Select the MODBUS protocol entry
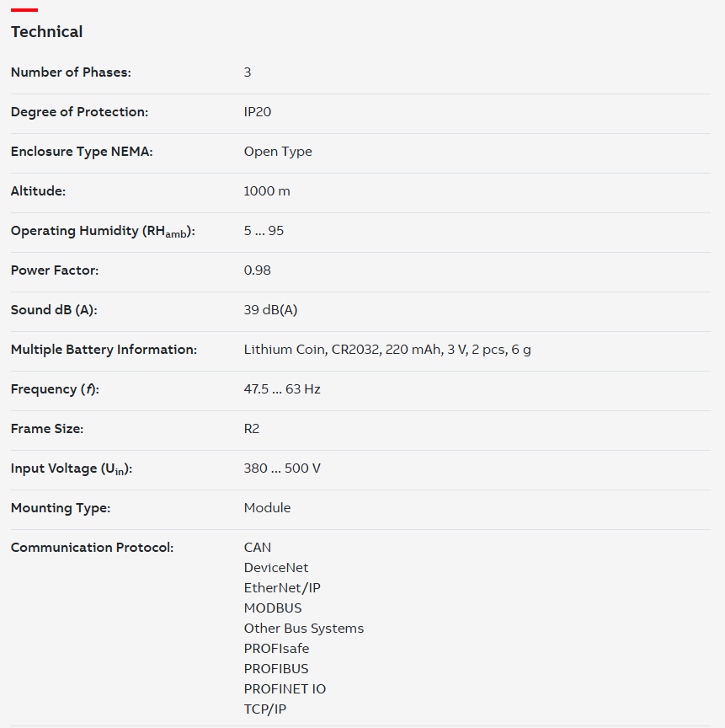Image resolution: width=725 pixels, height=728 pixels. tap(273, 608)
